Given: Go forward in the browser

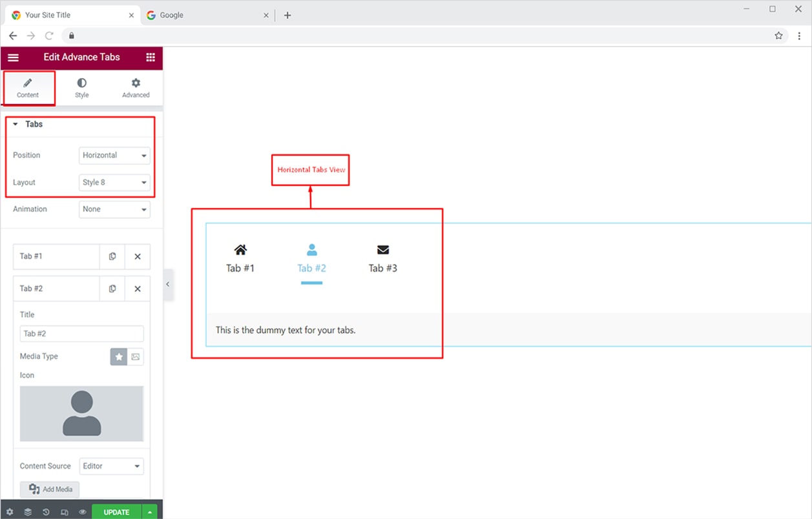Looking at the screenshot, I should [31, 36].
